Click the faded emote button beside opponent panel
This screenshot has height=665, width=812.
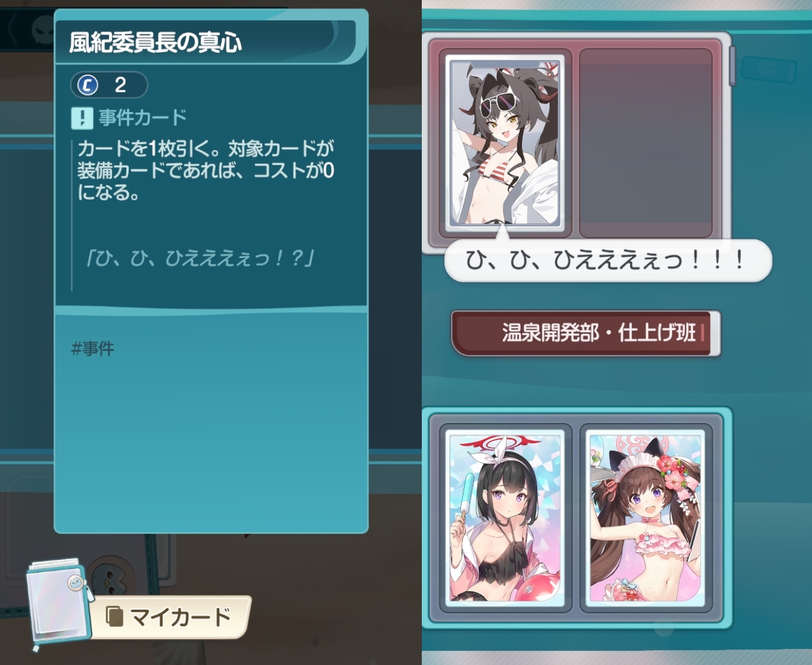pyautogui.click(x=769, y=70)
